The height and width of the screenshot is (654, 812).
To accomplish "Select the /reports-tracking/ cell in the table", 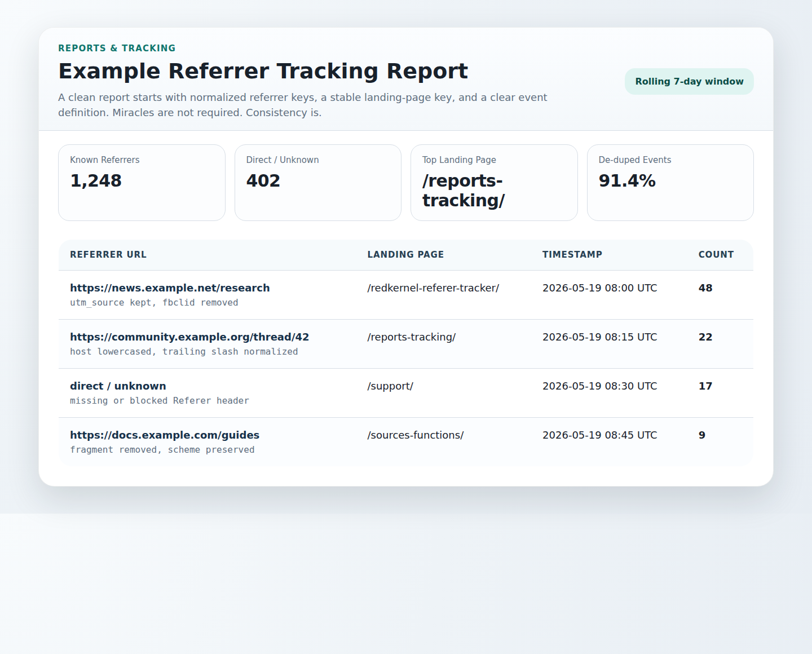I will (412, 337).
